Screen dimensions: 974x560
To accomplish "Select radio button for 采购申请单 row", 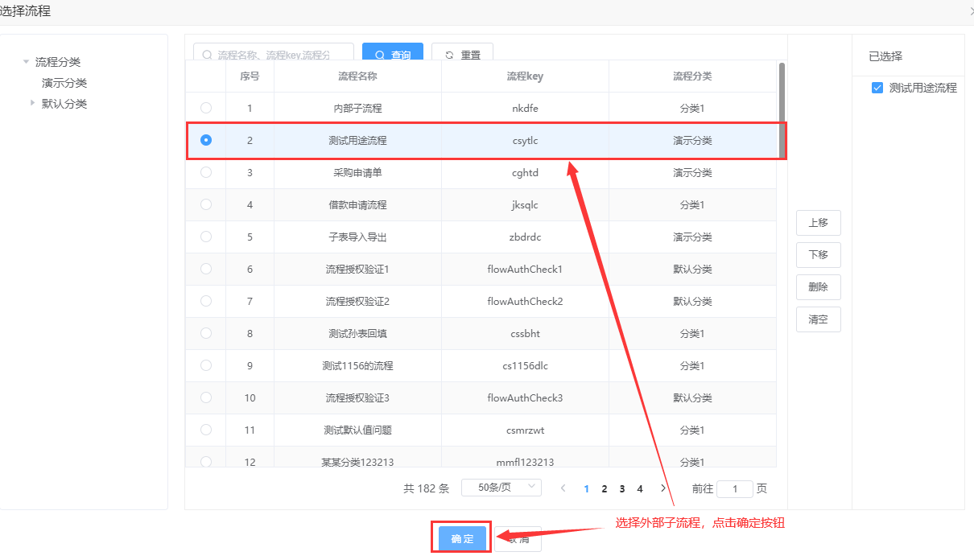I will [x=206, y=172].
